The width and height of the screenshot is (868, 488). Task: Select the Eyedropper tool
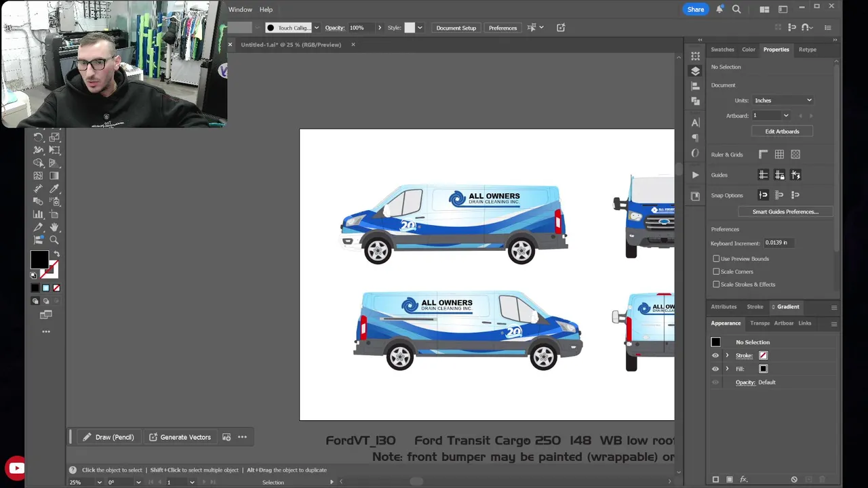pyautogui.click(x=54, y=188)
